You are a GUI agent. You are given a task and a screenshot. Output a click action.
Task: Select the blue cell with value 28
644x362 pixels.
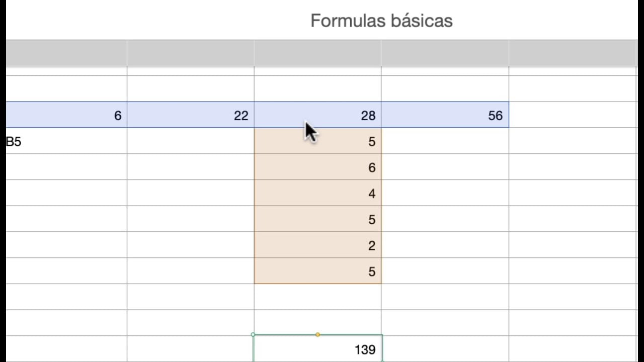[x=317, y=115]
